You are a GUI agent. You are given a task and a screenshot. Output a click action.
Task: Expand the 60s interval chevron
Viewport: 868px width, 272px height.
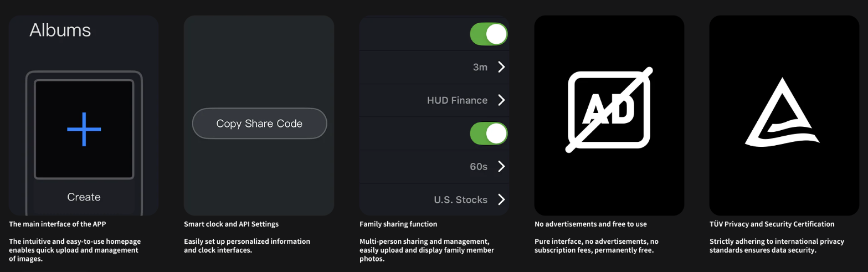click(x=501, y=166)
